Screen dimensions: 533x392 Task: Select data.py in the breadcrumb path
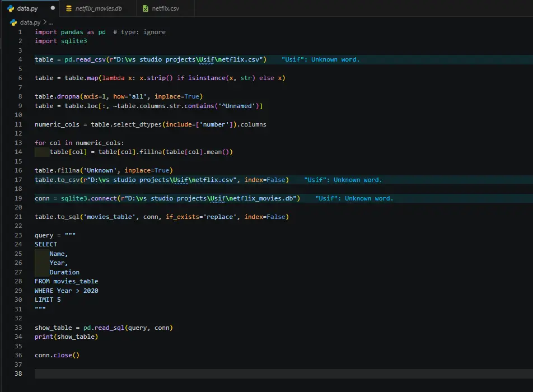pyautogui.click(x=30, y=22)
